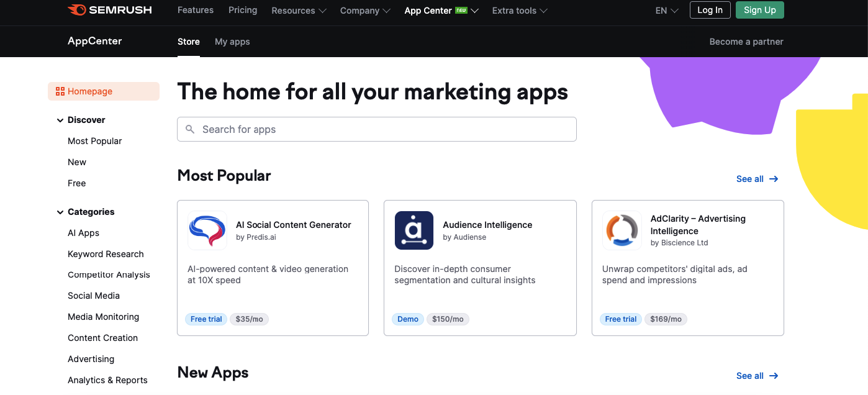Open the Resources dropdown menu
Screen dimensions: 868x395
[299, 11]
